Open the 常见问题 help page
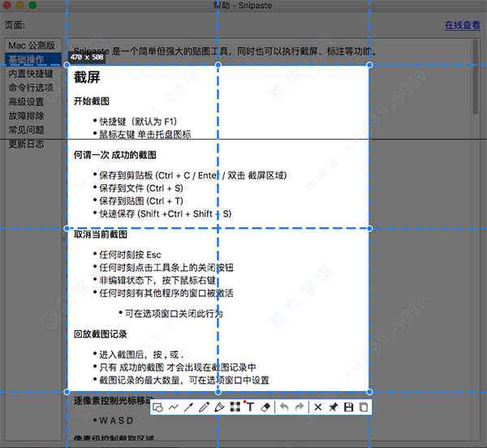 26,130
